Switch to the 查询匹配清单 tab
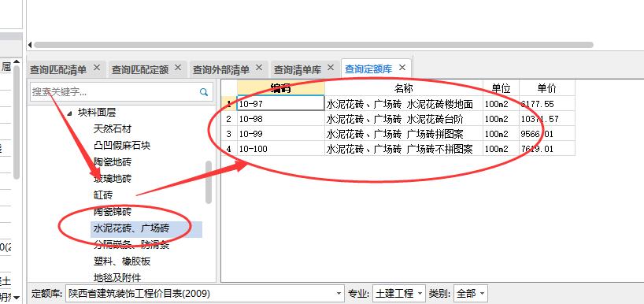 click(x=58, y=69)
